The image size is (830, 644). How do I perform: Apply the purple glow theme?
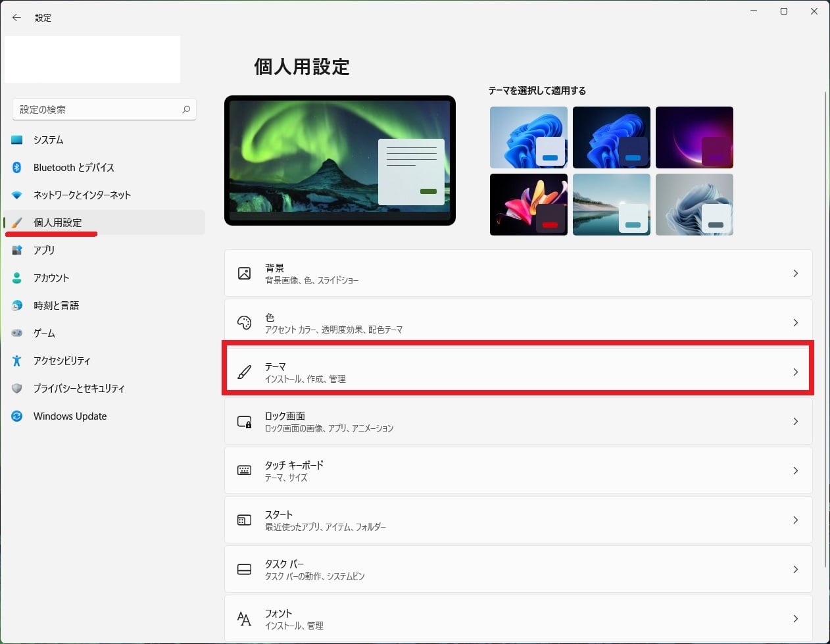pos(695,137)
